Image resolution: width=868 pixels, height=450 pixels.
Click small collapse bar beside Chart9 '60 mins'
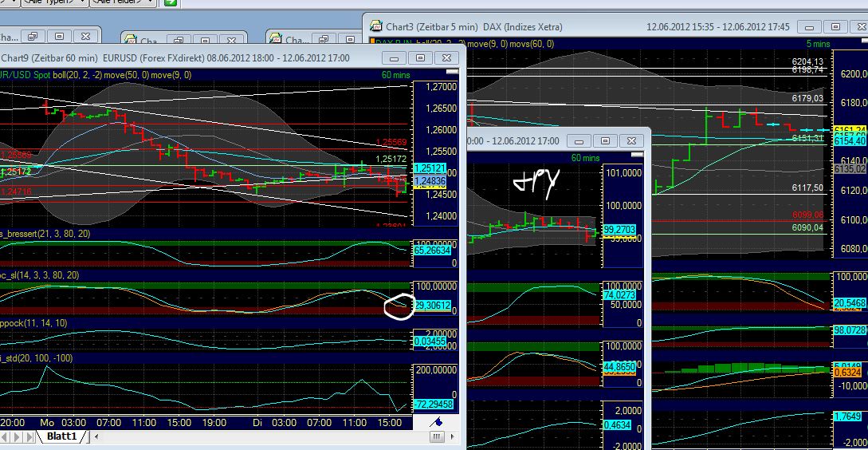(453, 72)
